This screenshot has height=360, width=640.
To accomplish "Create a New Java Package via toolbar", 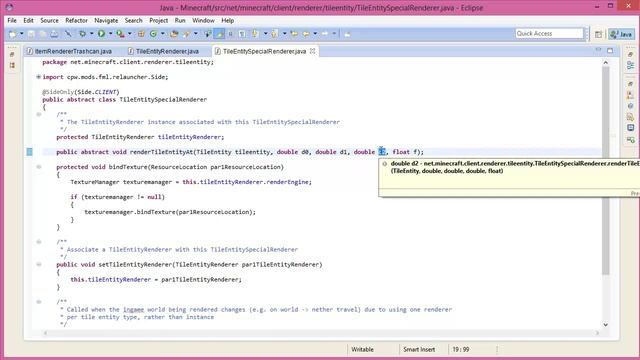I will tap(141, 34).
